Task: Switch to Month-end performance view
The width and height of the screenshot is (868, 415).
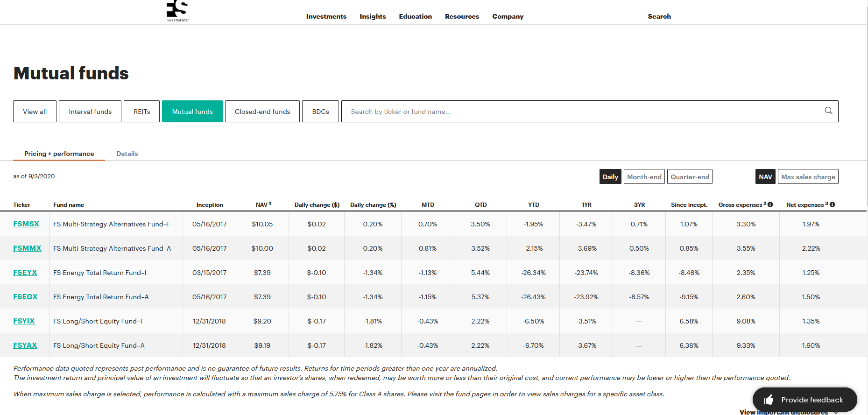Action: click(x=644, y=176)
